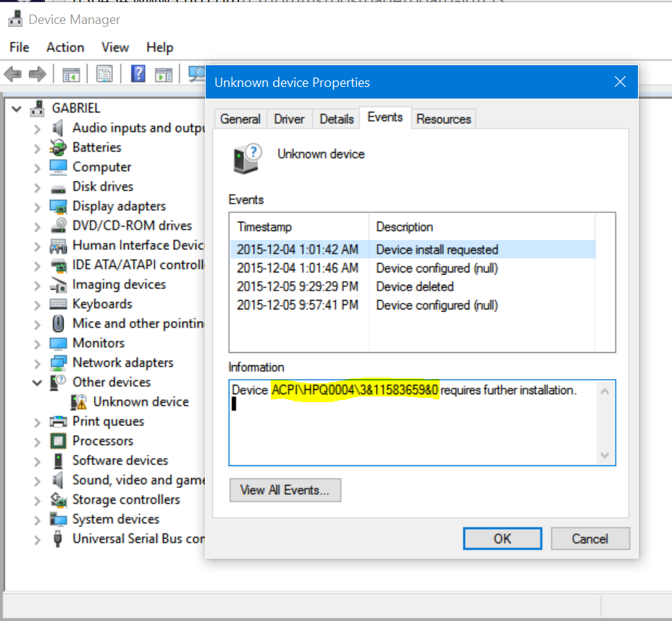
Task: Click the Help toolbar icon with question mark
Action: click(138, 74)
